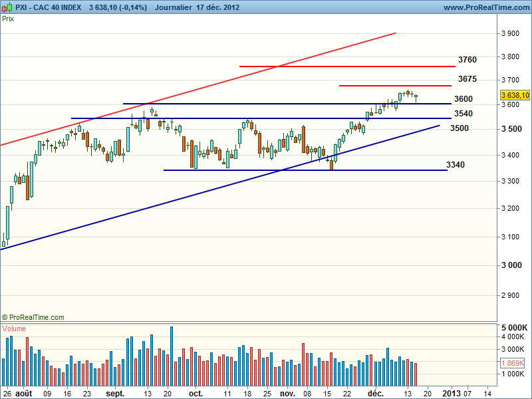This screenshot has width=532, height=399.
Task: Click the 1 869K volume value tag
Action: tap(512, 364)
